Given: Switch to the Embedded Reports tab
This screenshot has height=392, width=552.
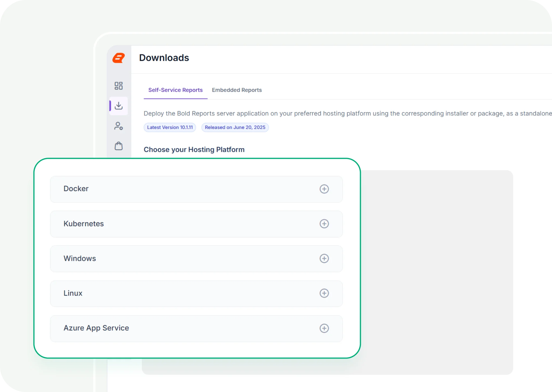Looking at the screenshot, I should coord(237,90).
